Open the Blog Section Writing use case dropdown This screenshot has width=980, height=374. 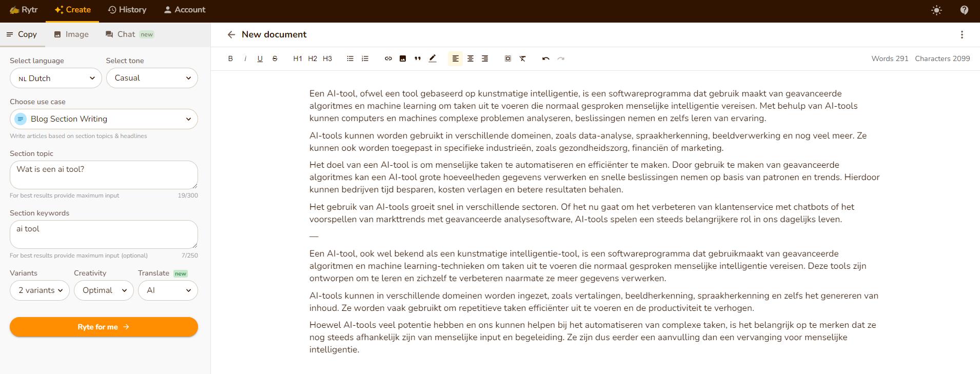click(x=104, y=119)
